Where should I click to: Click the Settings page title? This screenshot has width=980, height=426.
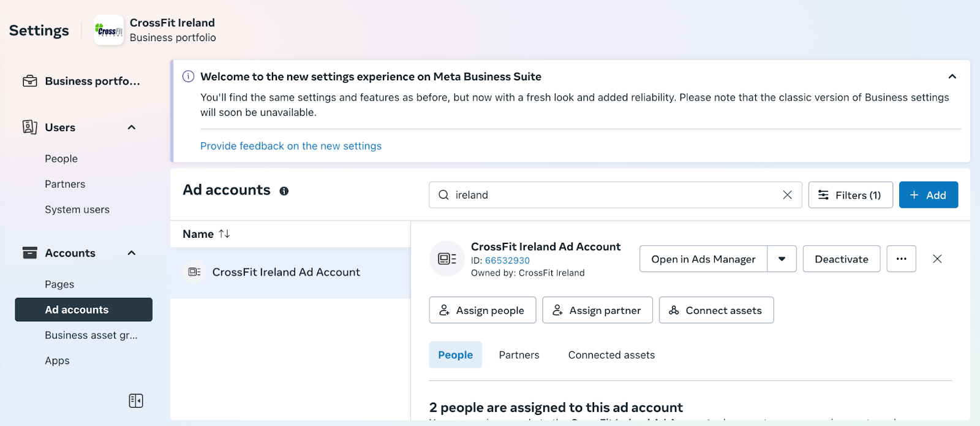[39, 31]
